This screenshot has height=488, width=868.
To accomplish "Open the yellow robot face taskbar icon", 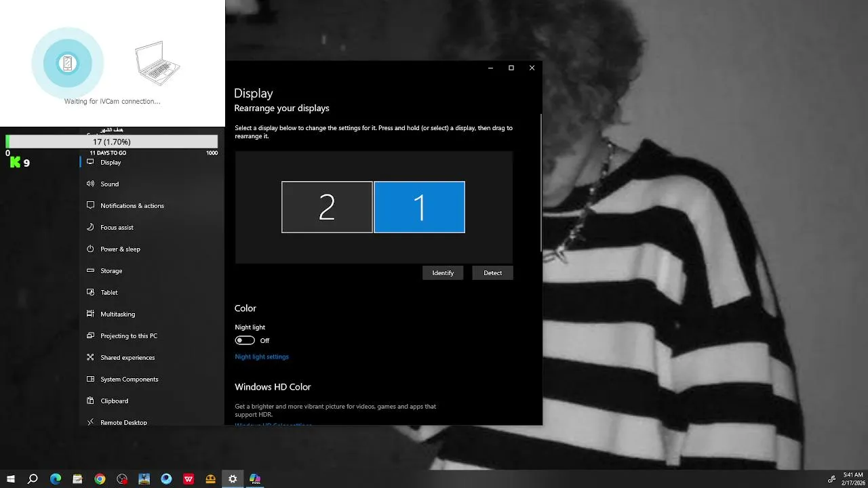I will pos(210,479).
